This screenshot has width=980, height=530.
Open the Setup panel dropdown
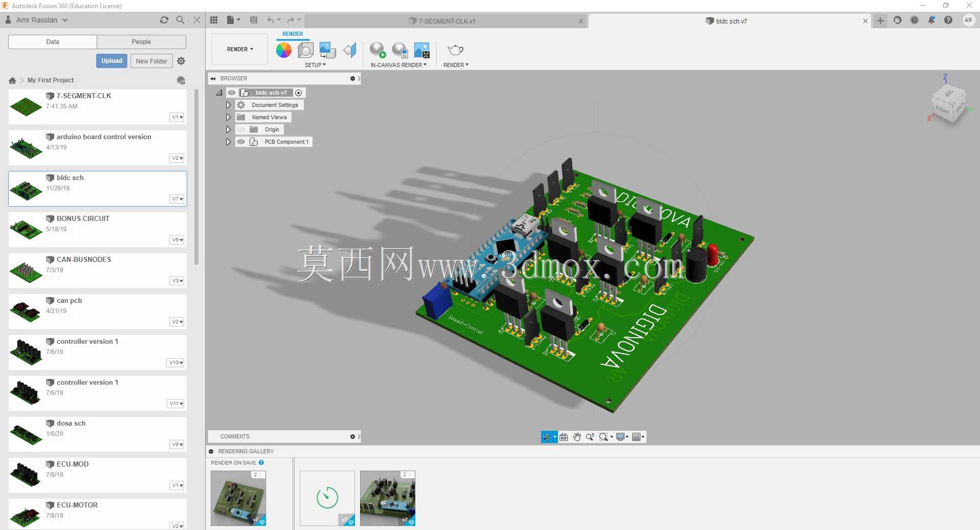(x=315, y=65)
